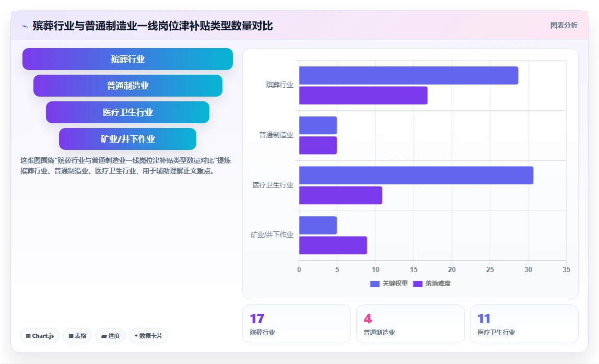The image size is (599, 364).
Task: Open the data card showing 11
Action: [x=524, y=324]
